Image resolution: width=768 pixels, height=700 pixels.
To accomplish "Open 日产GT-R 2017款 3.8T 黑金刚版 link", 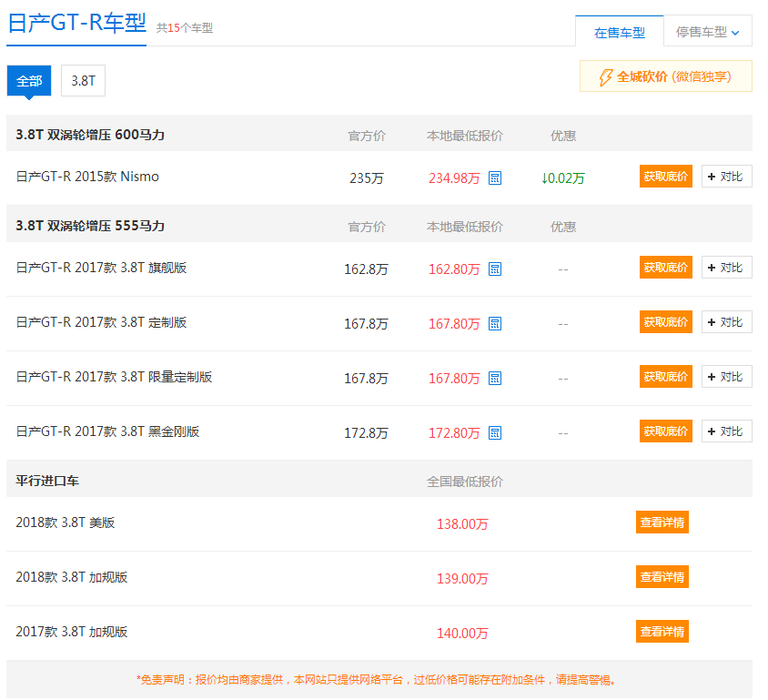I will [107, 431].
